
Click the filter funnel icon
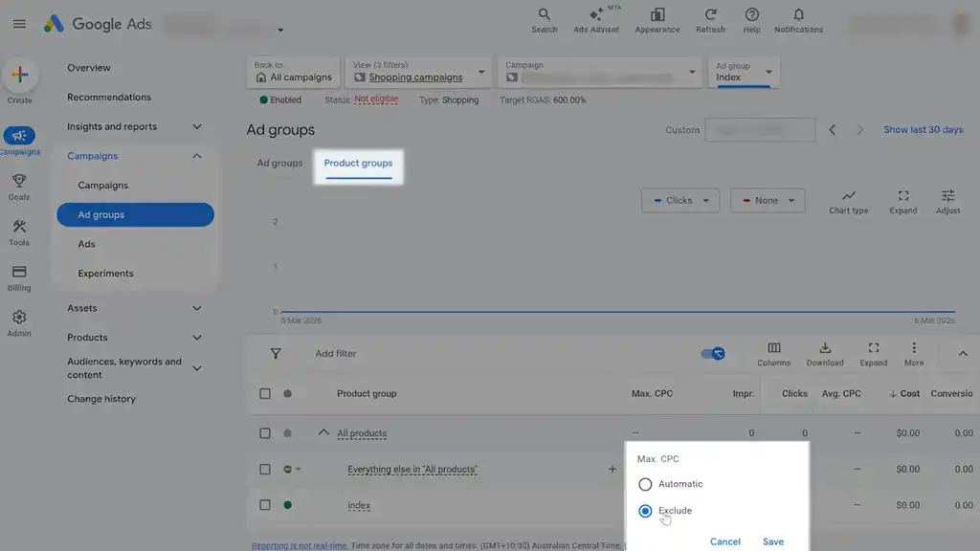point(276,354)
